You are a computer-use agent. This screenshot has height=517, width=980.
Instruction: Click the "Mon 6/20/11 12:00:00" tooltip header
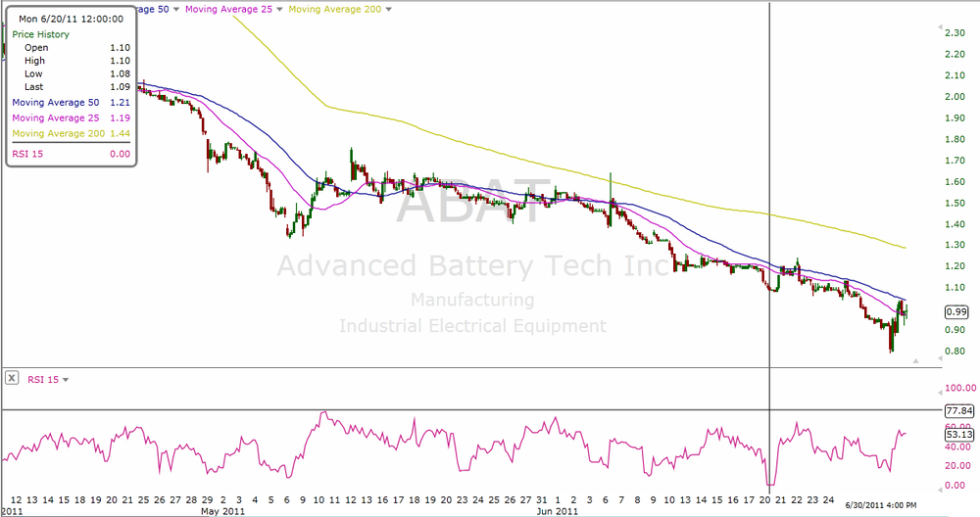tap(71, 19)
